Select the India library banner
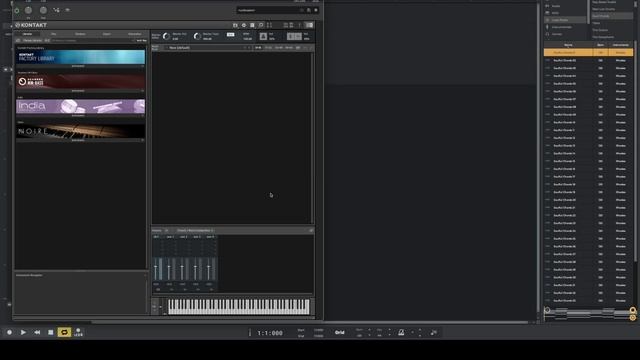 80,106
